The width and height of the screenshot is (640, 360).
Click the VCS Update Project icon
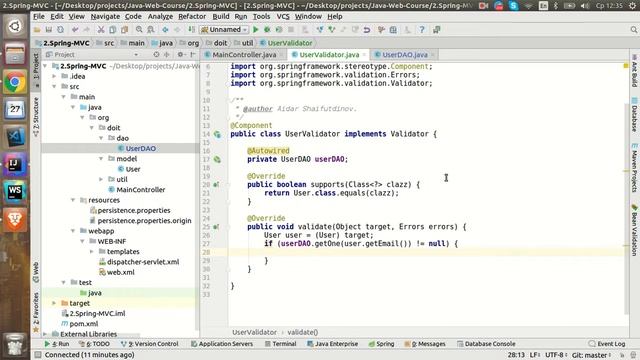tap(320, 30)
